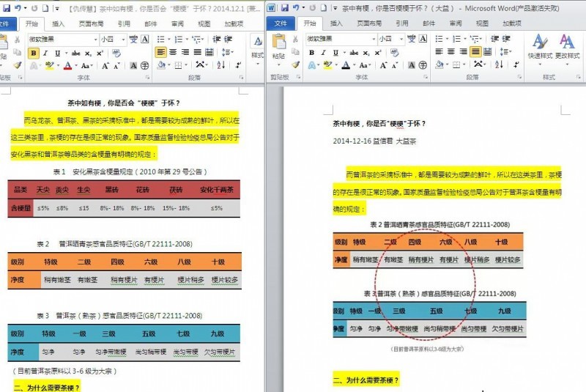Toggle Underline in right Word window

[x=335, y=53]
